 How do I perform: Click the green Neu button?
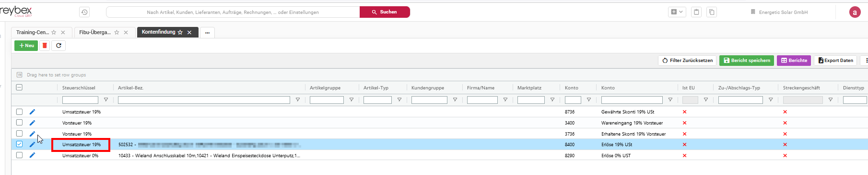point(26,46)
